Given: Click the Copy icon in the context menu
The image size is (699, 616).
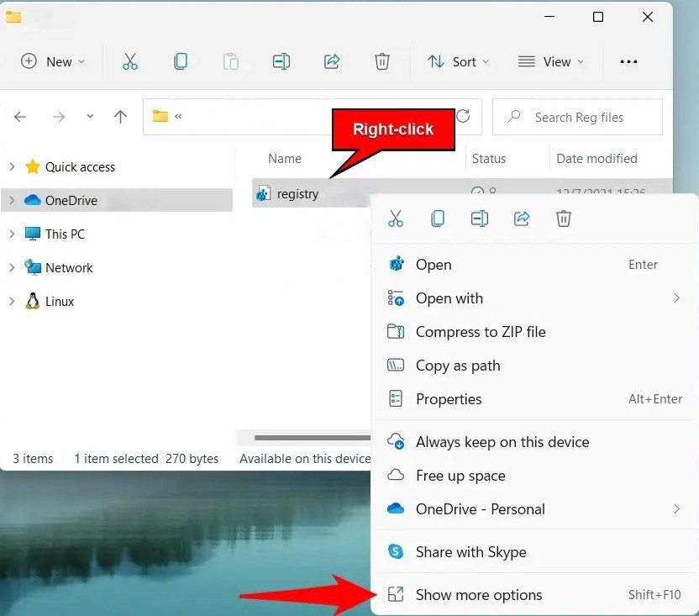Looking at the screenshot, I should point(438,218).
